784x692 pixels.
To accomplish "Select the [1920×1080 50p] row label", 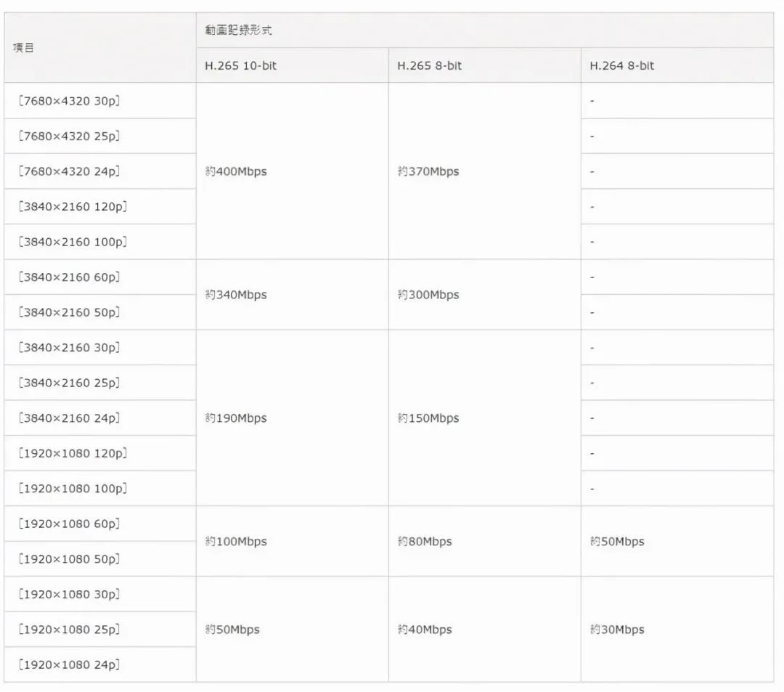I will (x=69, y=559).
